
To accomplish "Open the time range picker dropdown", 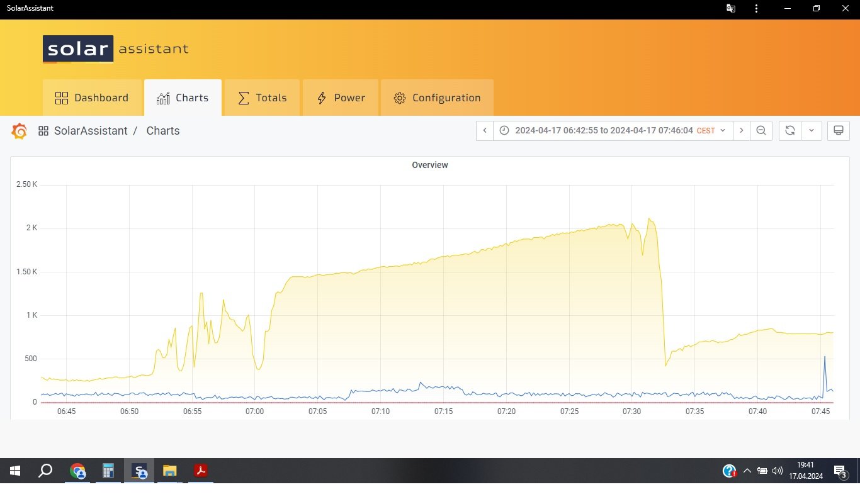I will click(x=613, y=130).
